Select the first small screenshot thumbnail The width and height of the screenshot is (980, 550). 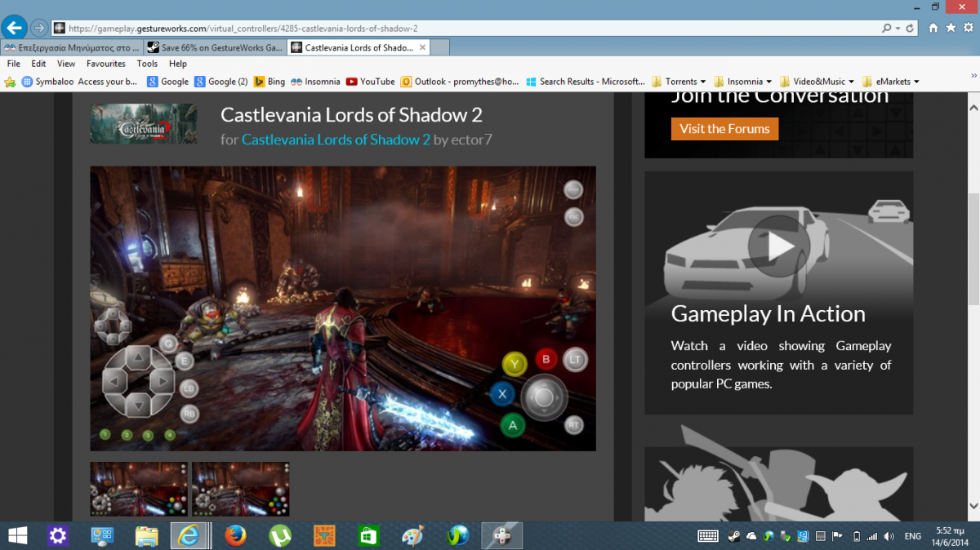[x=139, y=489]
